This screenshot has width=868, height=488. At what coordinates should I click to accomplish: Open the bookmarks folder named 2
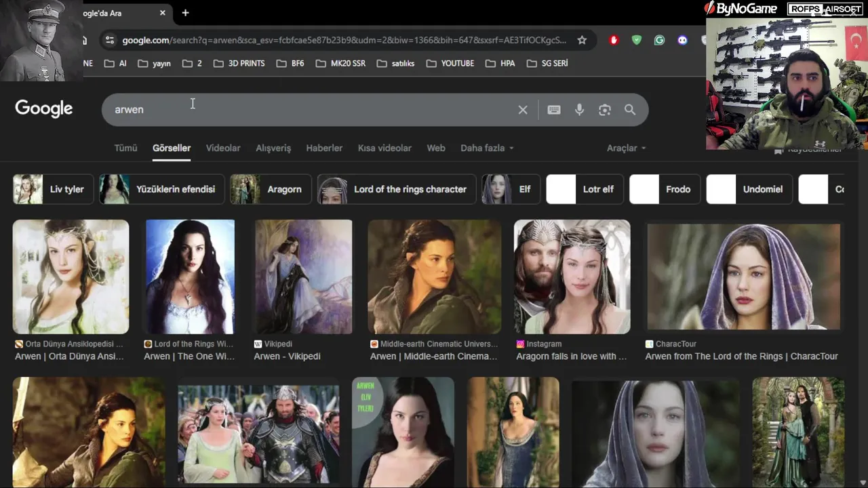[x=192, y=63]
